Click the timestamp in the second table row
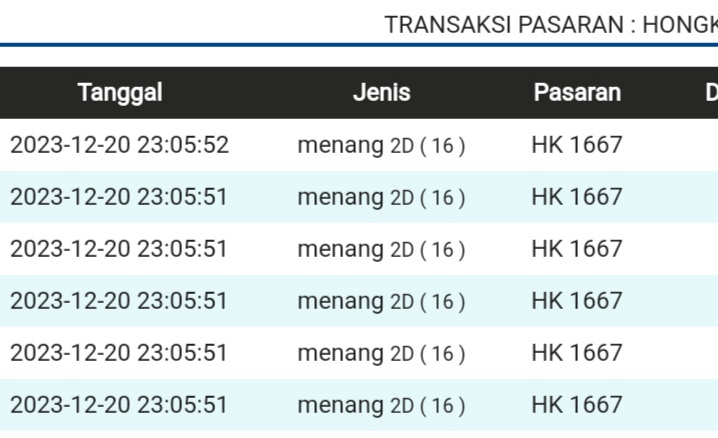 [x=120, y=197]
